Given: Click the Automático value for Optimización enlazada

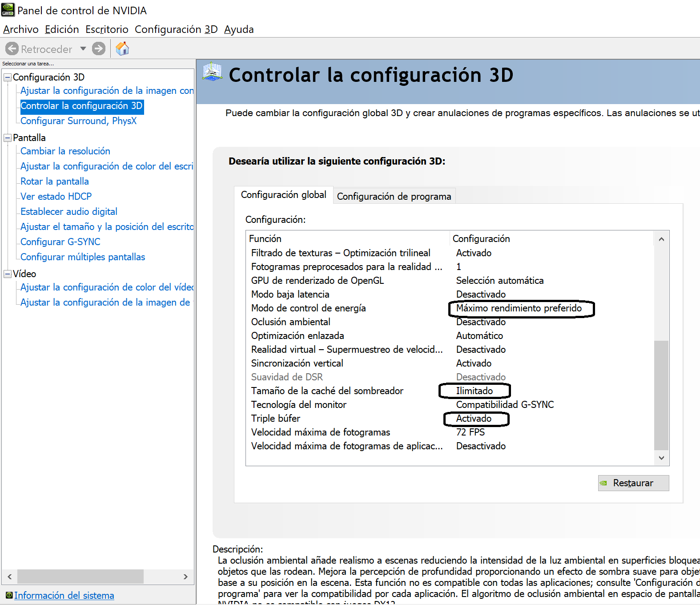Looking at the screenshot, I should [x=479, y=336].
